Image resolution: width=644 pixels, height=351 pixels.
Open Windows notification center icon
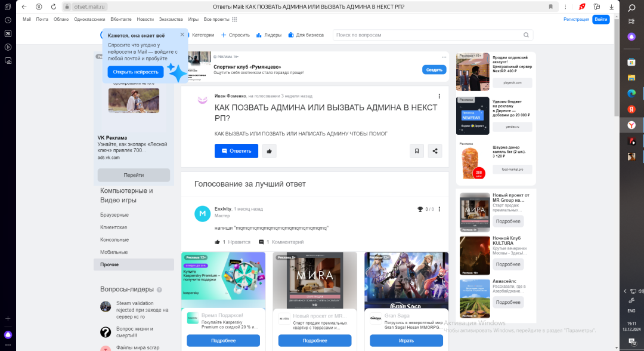[631, 341]
